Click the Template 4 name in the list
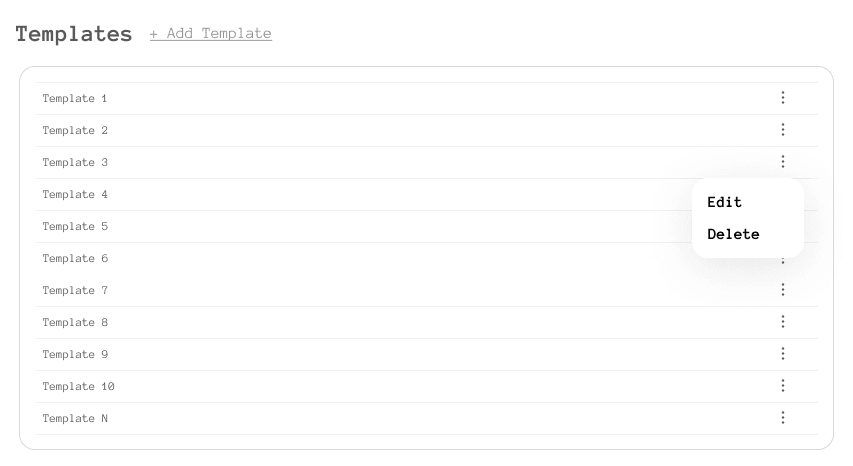Viewport: 853px width, 466px height. tap(75, 195)
